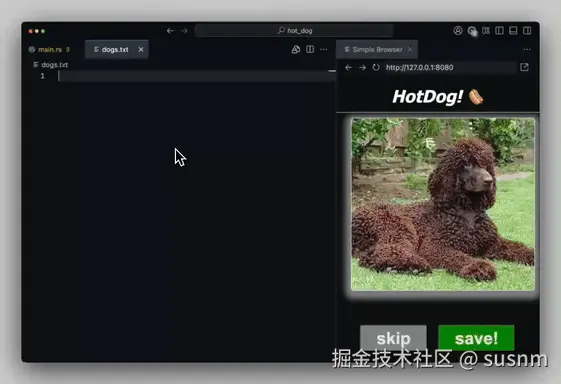This screenshot has height=384, width=561.
Task: Click the editor action icon left of split
Action: (296, 49)
